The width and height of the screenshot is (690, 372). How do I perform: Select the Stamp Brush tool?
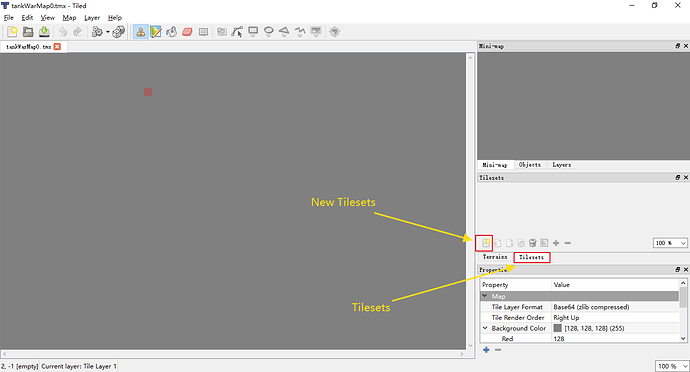click(x=140, y=32)
